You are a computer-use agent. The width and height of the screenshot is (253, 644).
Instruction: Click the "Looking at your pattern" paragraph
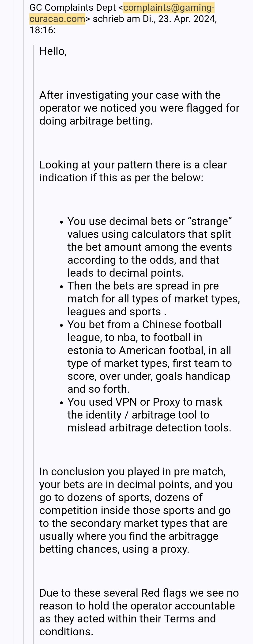133,171
